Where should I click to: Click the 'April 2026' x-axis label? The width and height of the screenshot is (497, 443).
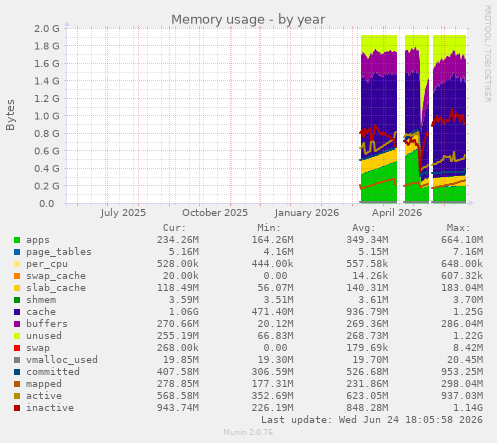click(x=397, y=213)
